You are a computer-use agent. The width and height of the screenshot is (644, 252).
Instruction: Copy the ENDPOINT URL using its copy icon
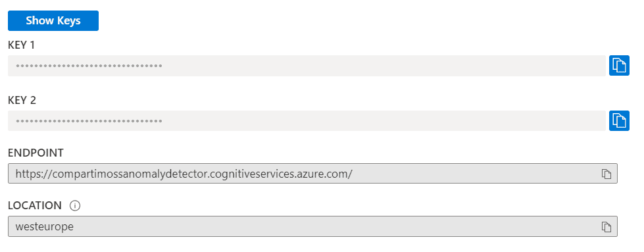607,174
